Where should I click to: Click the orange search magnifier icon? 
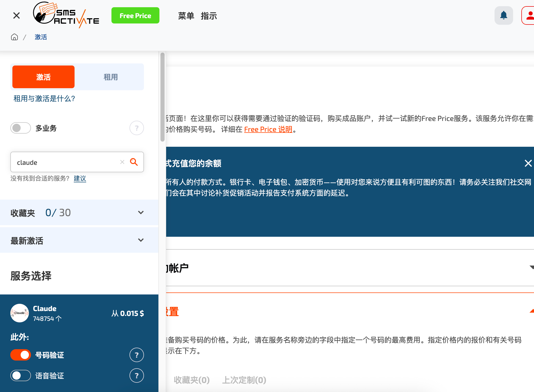pos(134,162)
